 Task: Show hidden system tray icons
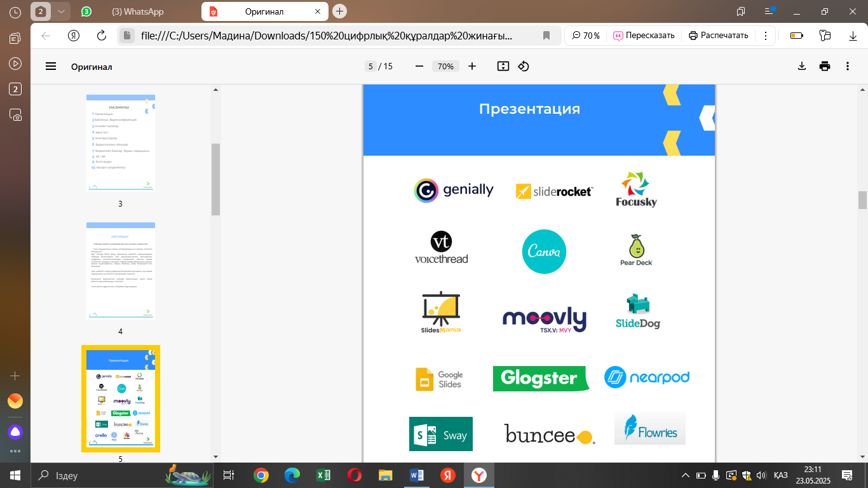point(686,475)
